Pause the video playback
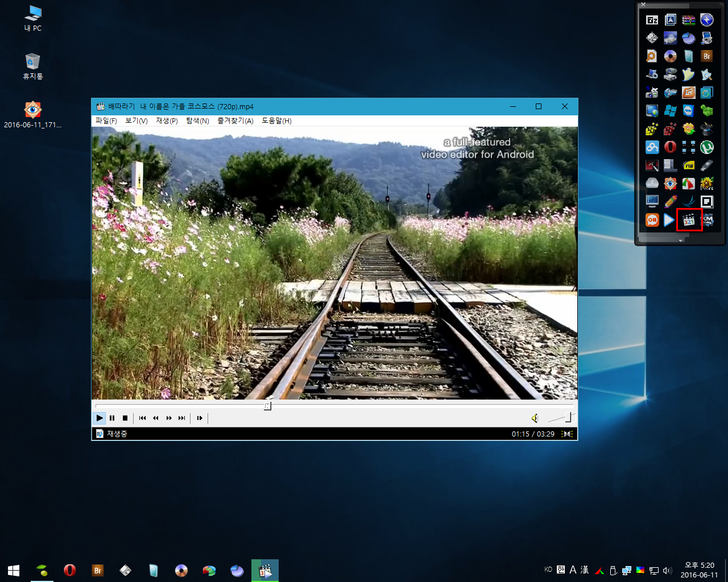The image size is (728, 582). (112, 418)
